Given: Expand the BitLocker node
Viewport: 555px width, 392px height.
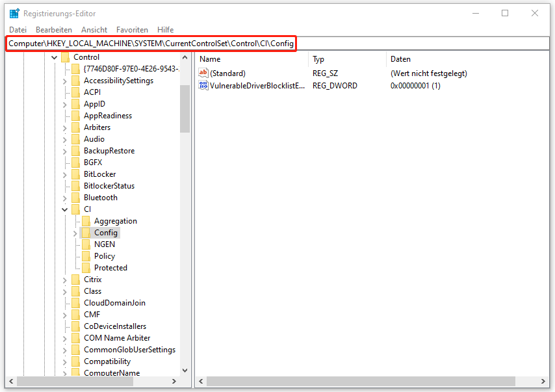Looking at the screenshot, I should click(65, 175).
